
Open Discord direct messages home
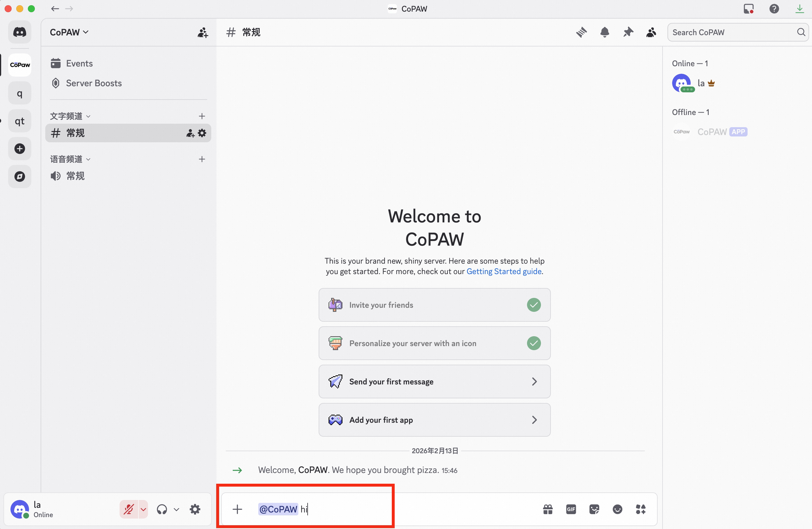pos(20,33)
